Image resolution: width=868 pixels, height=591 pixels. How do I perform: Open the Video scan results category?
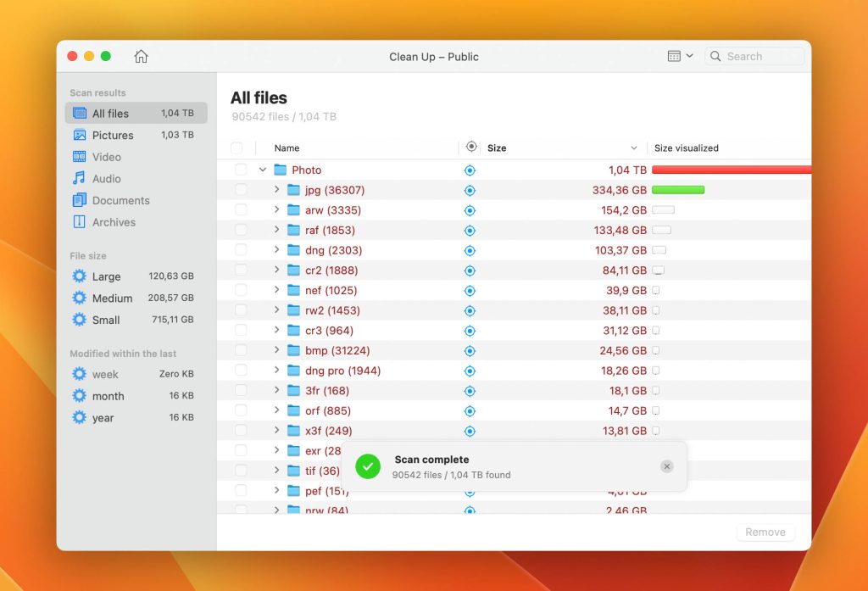pos(107,157)
